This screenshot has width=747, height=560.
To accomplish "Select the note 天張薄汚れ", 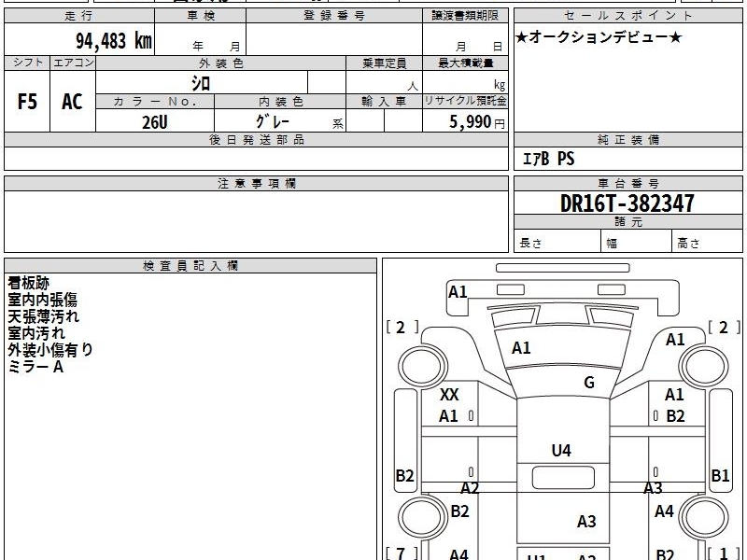I will click(x=43, y=316).
